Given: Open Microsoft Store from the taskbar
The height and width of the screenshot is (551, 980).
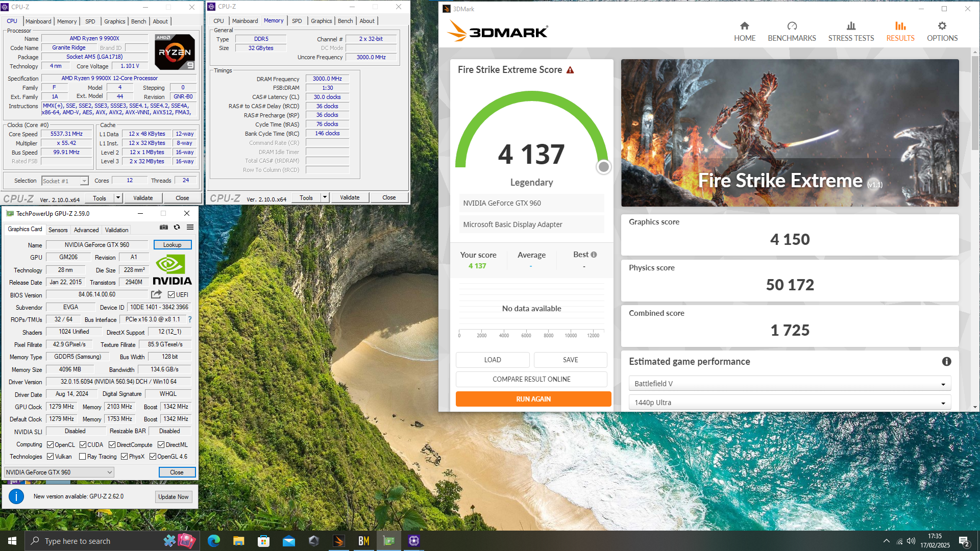Looking at the screenshot, I should click(263, 541).
